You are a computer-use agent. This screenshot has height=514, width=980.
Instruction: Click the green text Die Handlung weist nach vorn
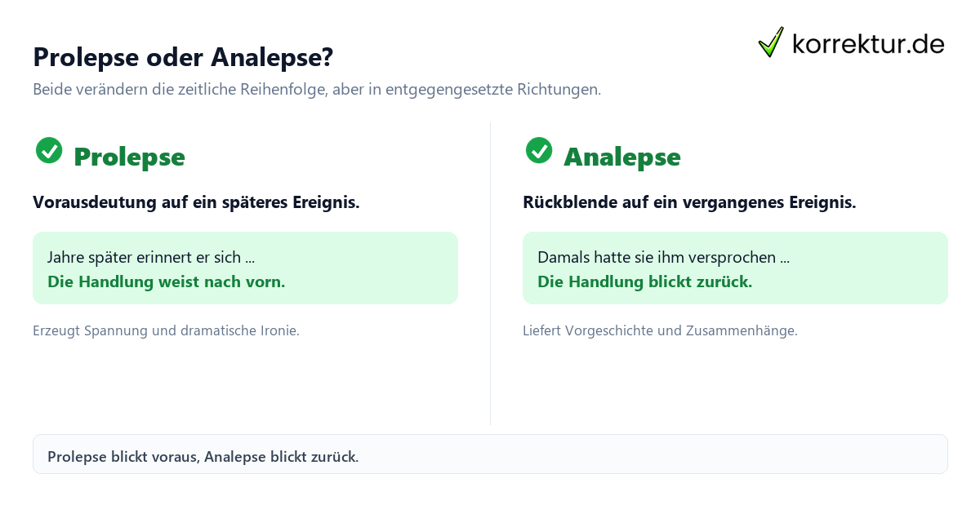coord(167,281)
